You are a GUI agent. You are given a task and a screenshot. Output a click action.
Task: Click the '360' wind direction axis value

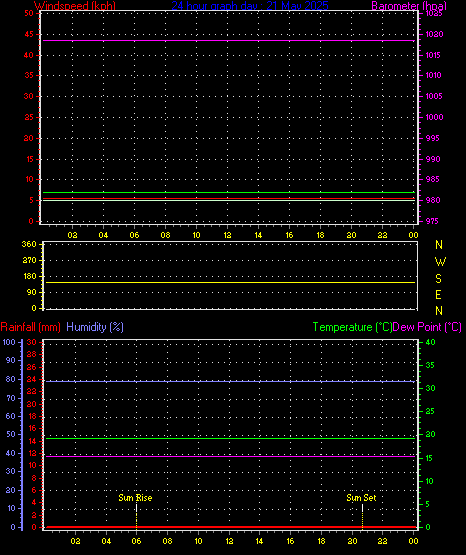tap(29, 244)
